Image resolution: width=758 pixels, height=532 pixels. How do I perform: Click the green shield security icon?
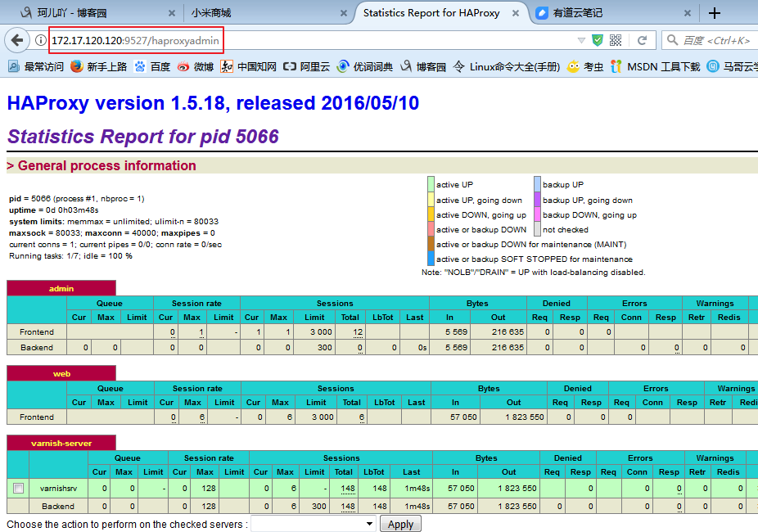click(598, 38)
